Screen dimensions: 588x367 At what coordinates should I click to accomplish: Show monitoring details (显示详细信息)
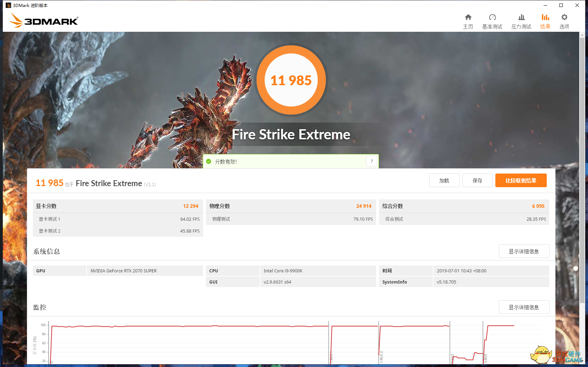tap(524, 307)
